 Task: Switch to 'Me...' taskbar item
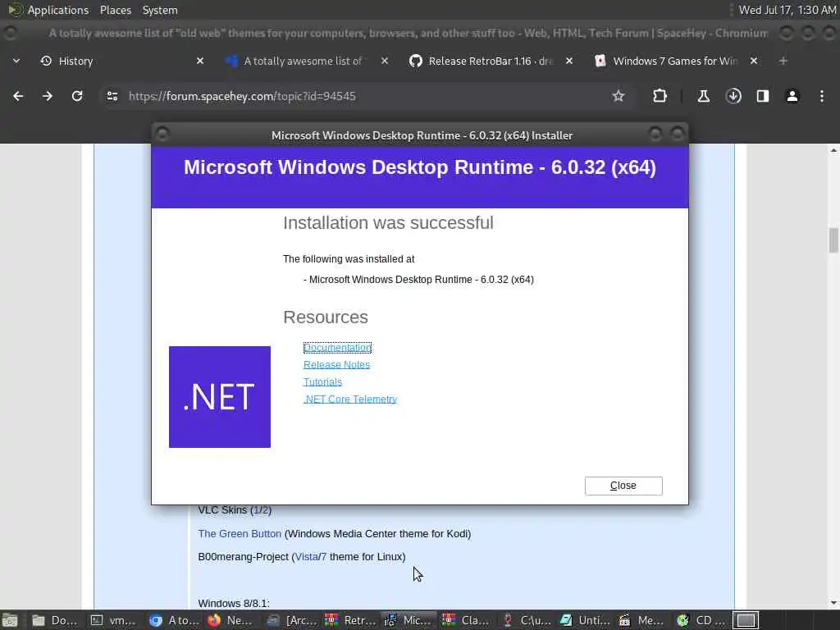[x=641, y=620]
